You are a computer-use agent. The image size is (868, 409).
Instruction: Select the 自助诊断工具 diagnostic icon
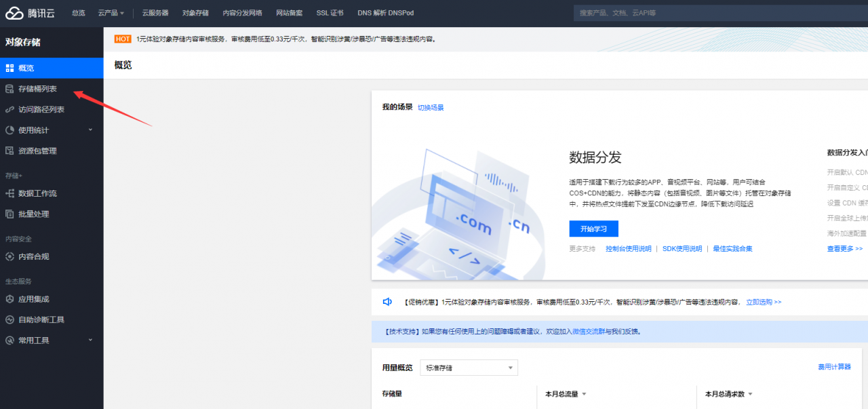coord(9,319)
